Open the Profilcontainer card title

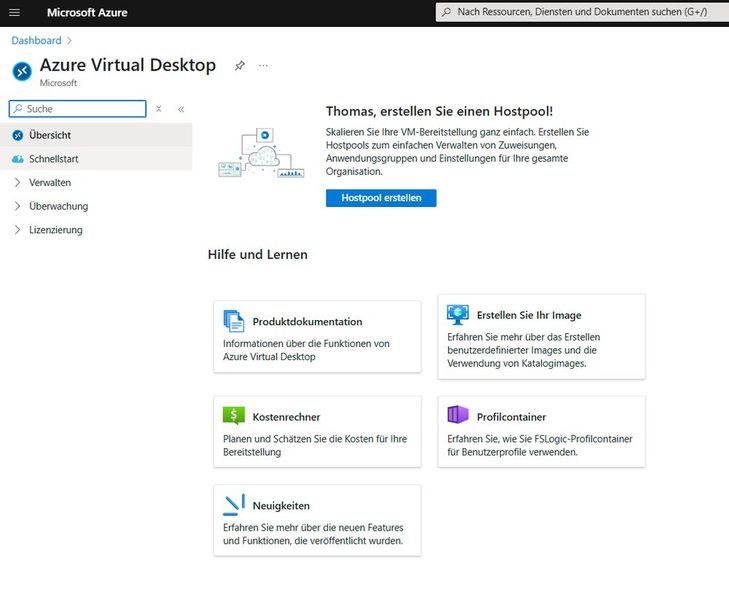click(511, 417)
